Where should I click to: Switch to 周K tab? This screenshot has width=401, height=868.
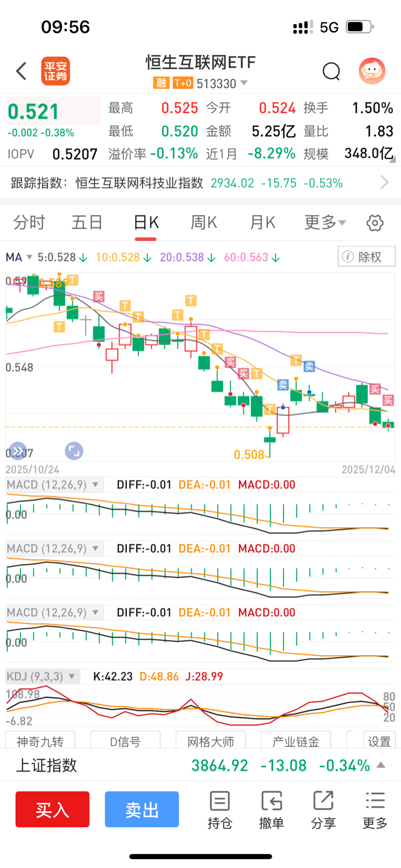coord(204,223)
